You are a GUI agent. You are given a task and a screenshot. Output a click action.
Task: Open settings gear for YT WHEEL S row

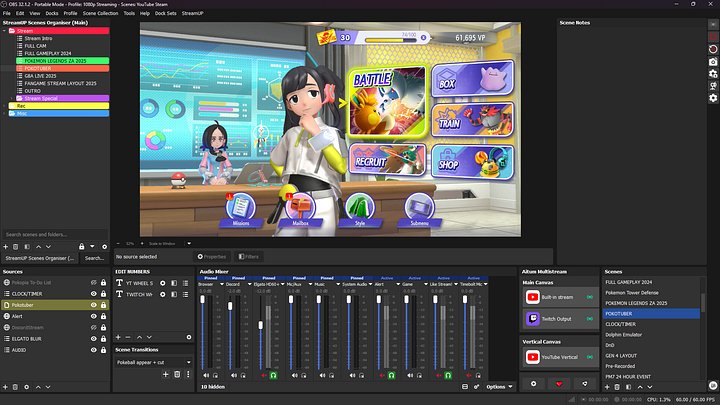163,283
